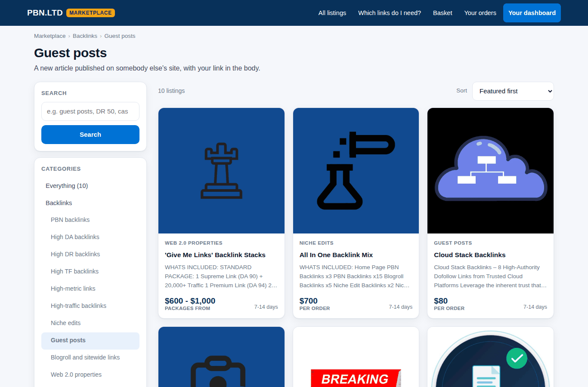Viewport: 588px width, 387px height.
Task: Click Marketplace breadcrumb link
Action: pos(50,36)
